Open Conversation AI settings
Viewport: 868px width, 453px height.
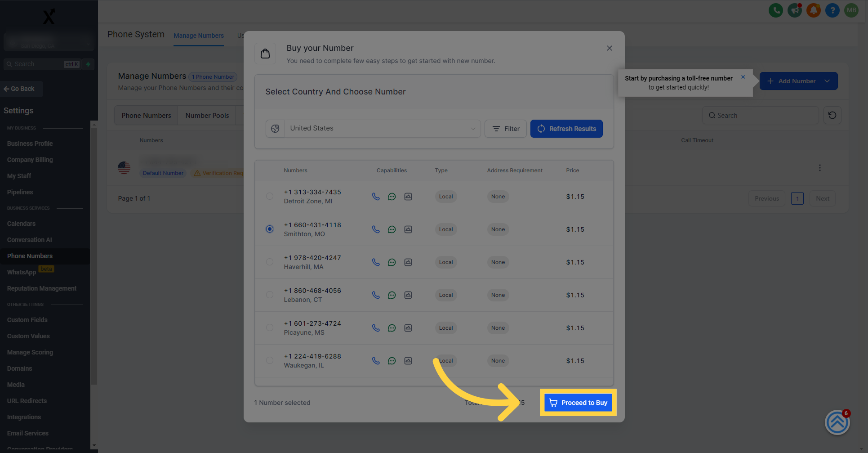click(x=30, y=240)
